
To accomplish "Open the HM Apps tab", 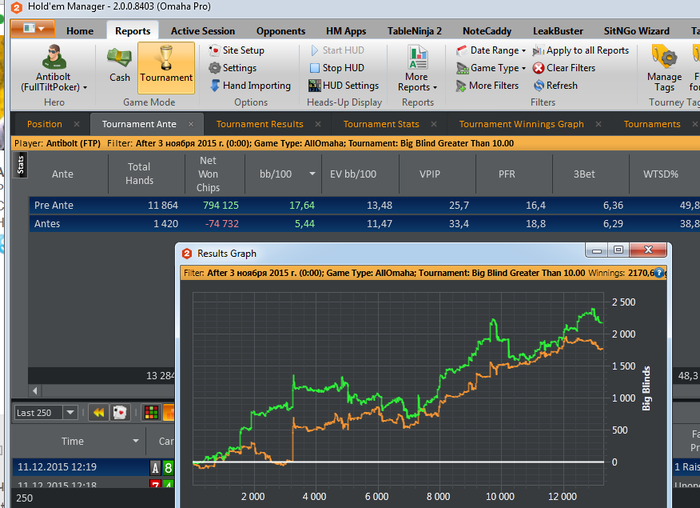I will (346, 31).
